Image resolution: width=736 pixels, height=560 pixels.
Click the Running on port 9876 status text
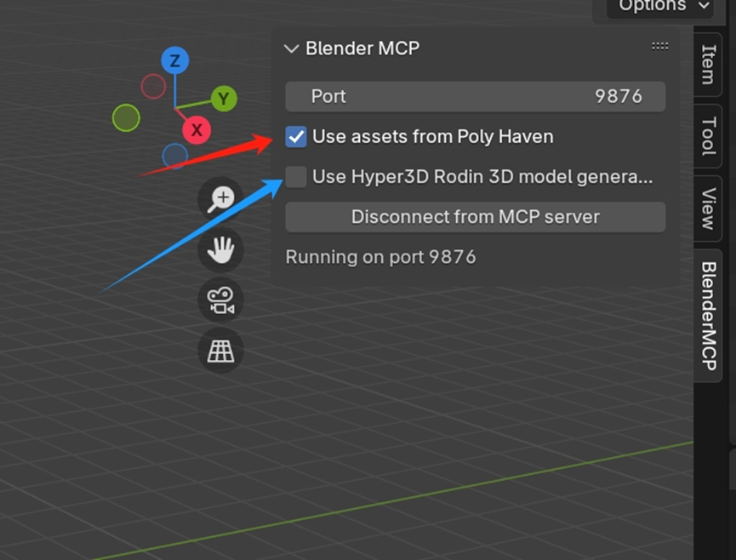pyautogui.click(x=380, y=257)
